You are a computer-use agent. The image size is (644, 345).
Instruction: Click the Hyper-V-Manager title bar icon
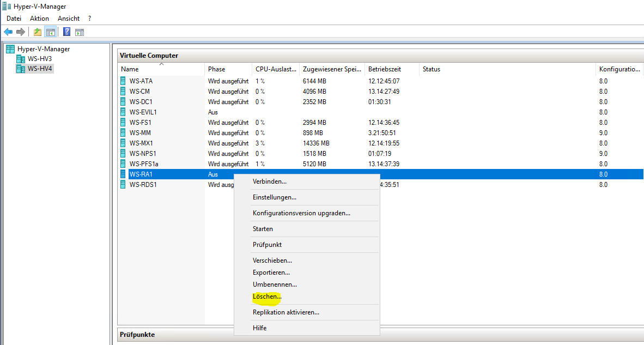coord(6,6)
